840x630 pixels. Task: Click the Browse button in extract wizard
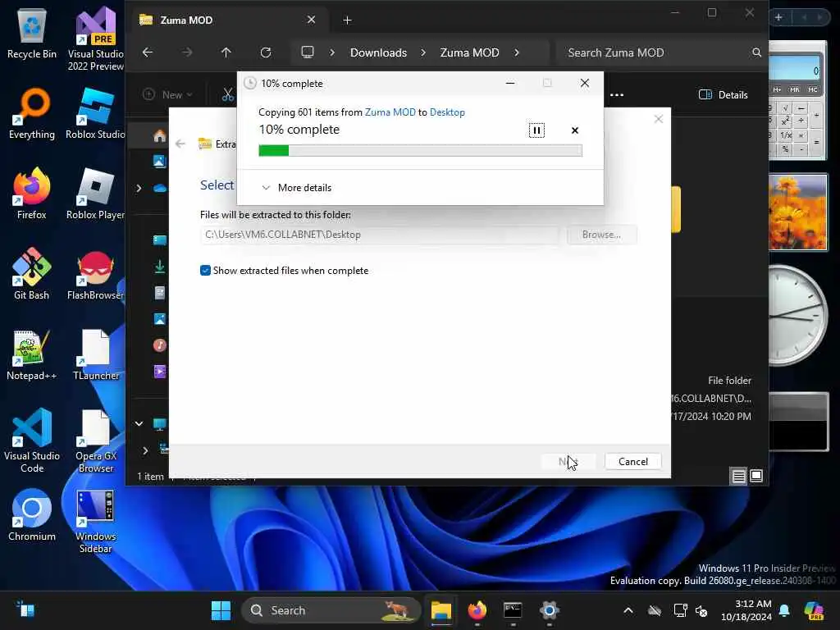click(601, 235)
